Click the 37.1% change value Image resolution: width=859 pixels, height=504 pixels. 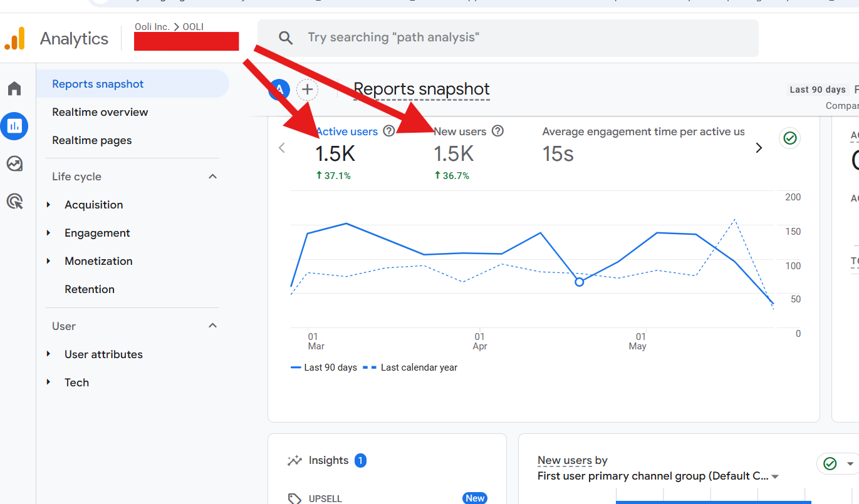point(333,176)
